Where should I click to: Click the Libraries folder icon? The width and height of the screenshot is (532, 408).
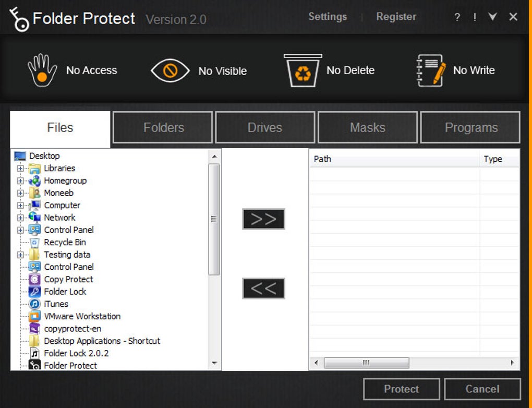pyautogui.click(x=34, y=169)
